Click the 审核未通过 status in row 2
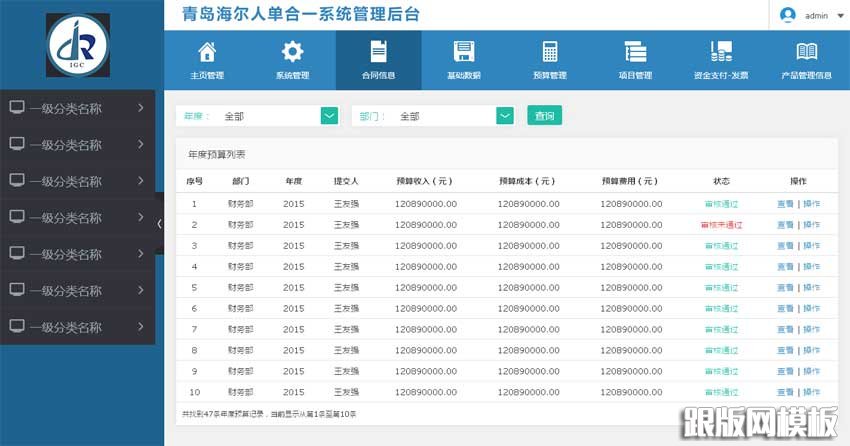The width and height of the screenshot is (850, 446). (x=721, y=225)
